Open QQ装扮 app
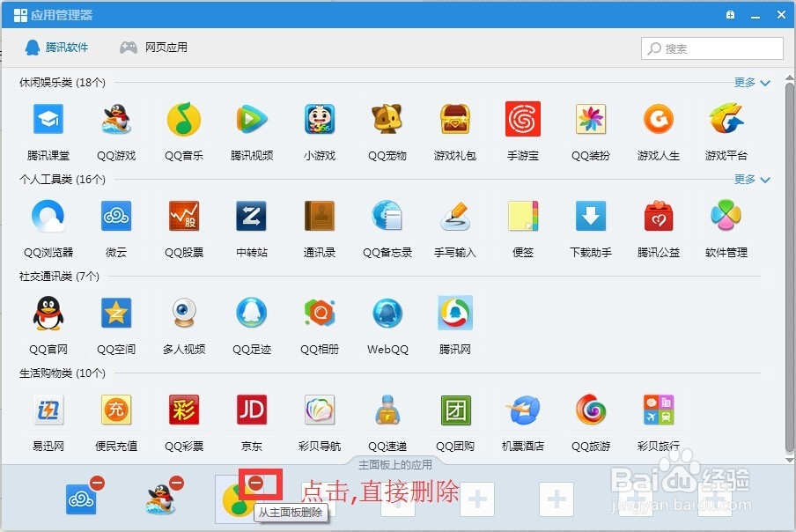 click(x=591, y=119)
